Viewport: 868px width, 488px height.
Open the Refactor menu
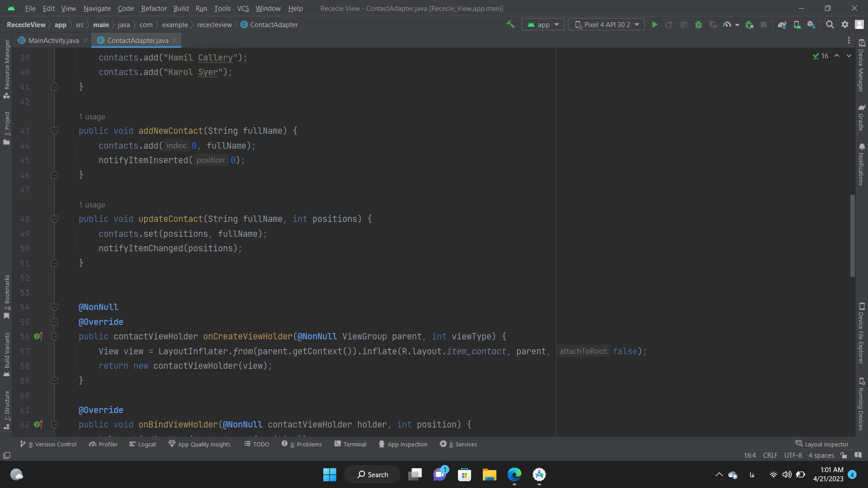(154, 8)
